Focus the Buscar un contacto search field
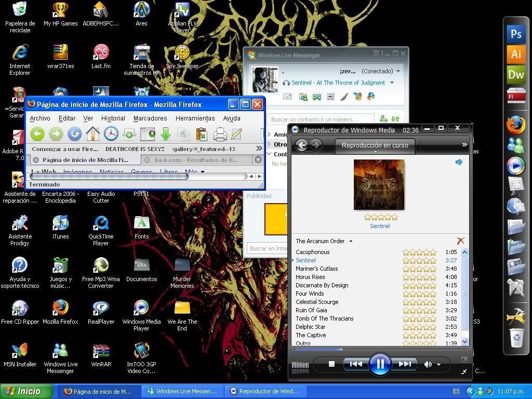The height and width of the screenshot is (399, 532). coord(321,119)
